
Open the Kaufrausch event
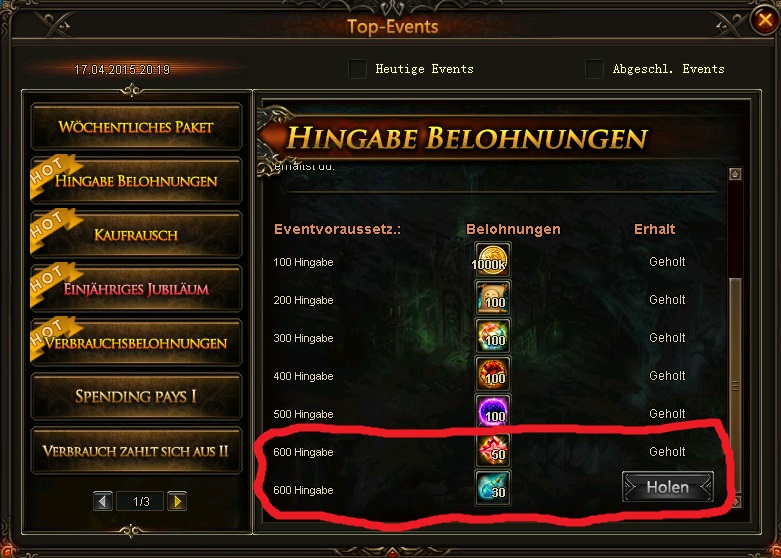click(136, 235)
